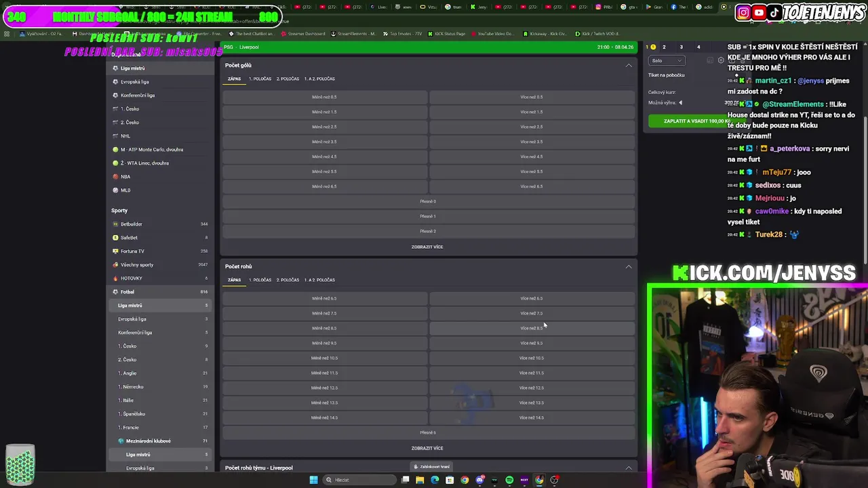
Task: Open SafeBet in Sporty list
Action: (x=160, y=237)
